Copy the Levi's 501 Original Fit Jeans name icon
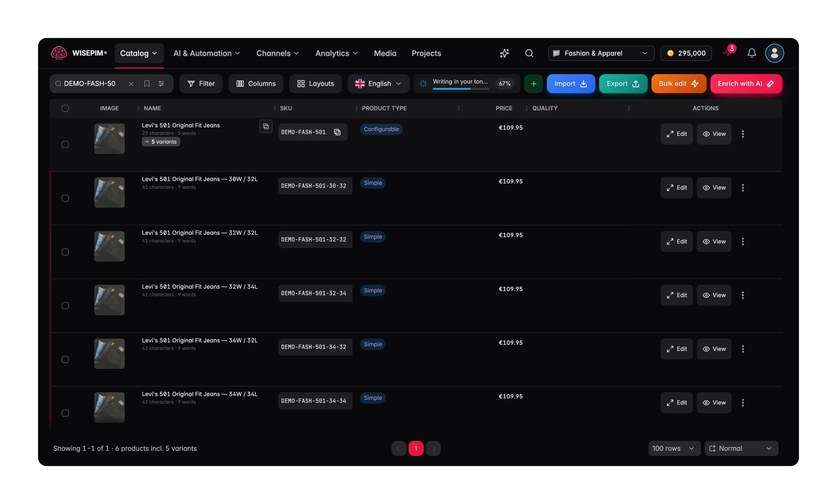Viewport: 837px width, 504px height. [266, 126]
